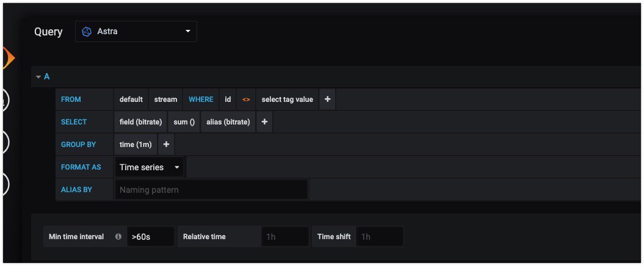
Task: Click the SELECT row label
Action: (74, 122)
